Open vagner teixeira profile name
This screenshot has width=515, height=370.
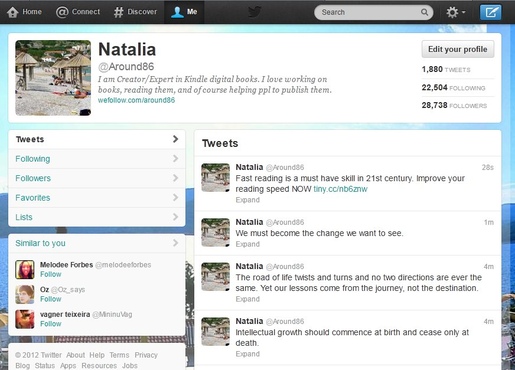click(x=65, y=314)
